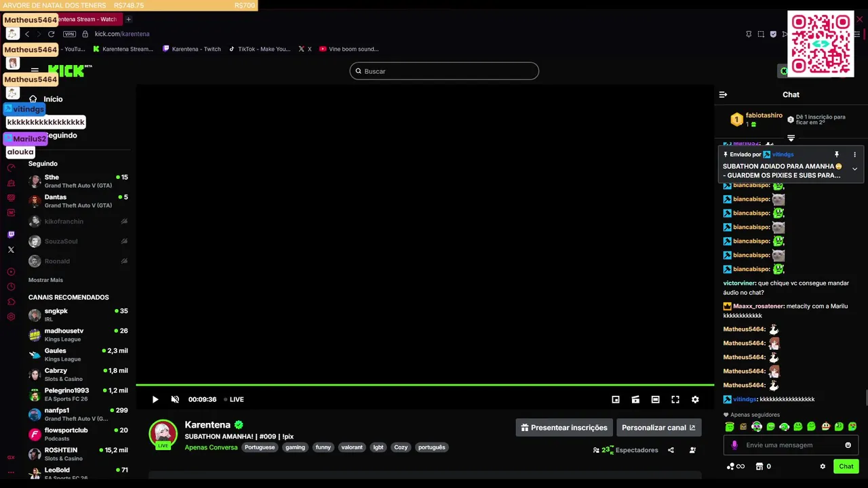Select the Cozy tag
This screenshot has height=488, width=868.
click(401, 447)
